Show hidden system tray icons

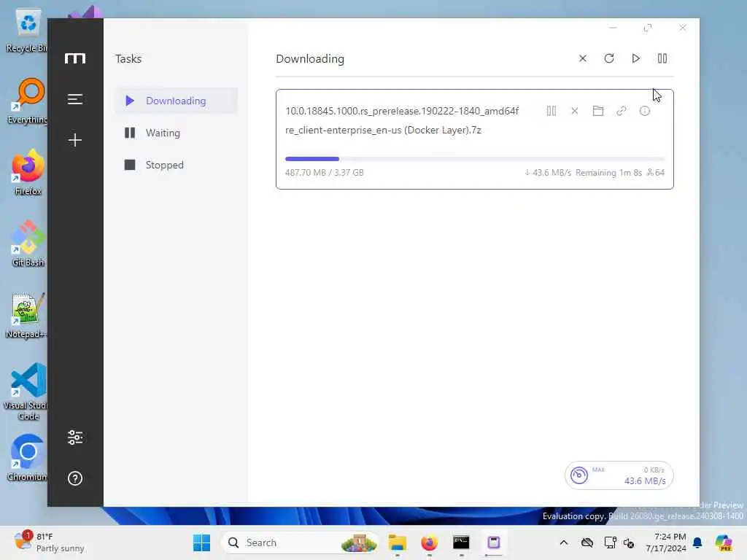click(x=564, y=542)
